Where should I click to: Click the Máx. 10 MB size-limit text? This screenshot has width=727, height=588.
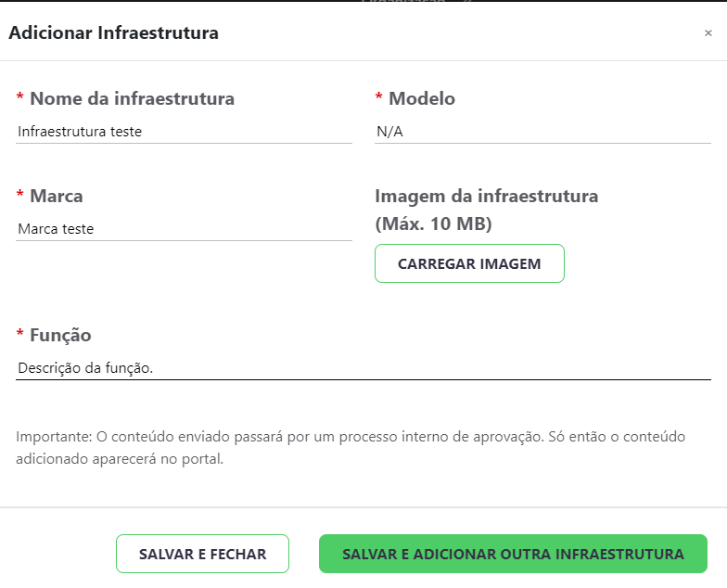click(433, 224)
